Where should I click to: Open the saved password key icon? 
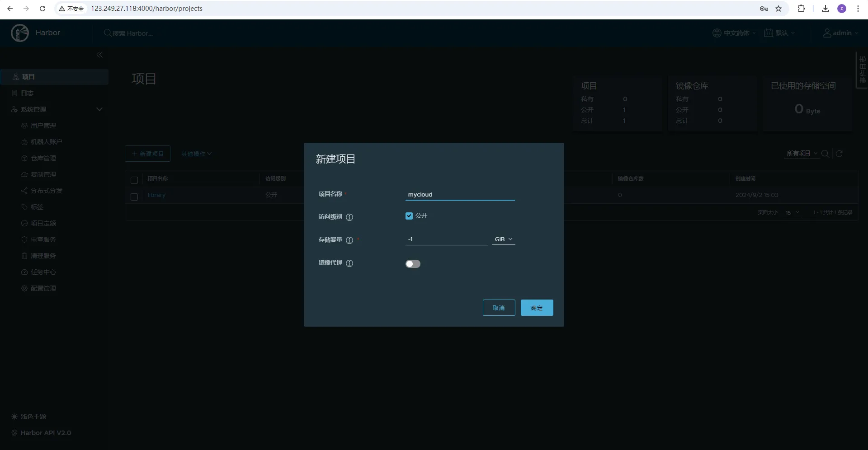point(764,9)
